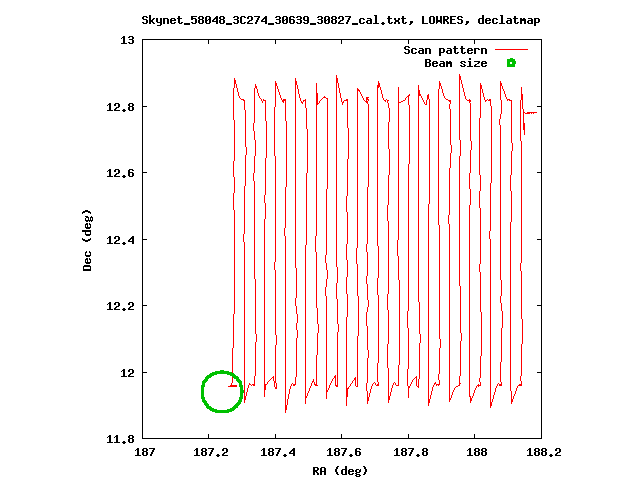Click the 187.8 tick label on RA axis

(x=408, y=452)
